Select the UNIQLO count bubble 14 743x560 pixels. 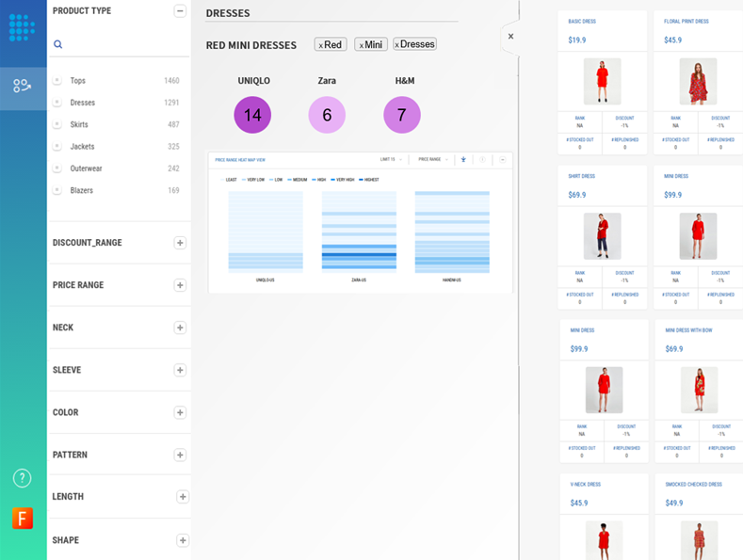[x=252, y=115]
